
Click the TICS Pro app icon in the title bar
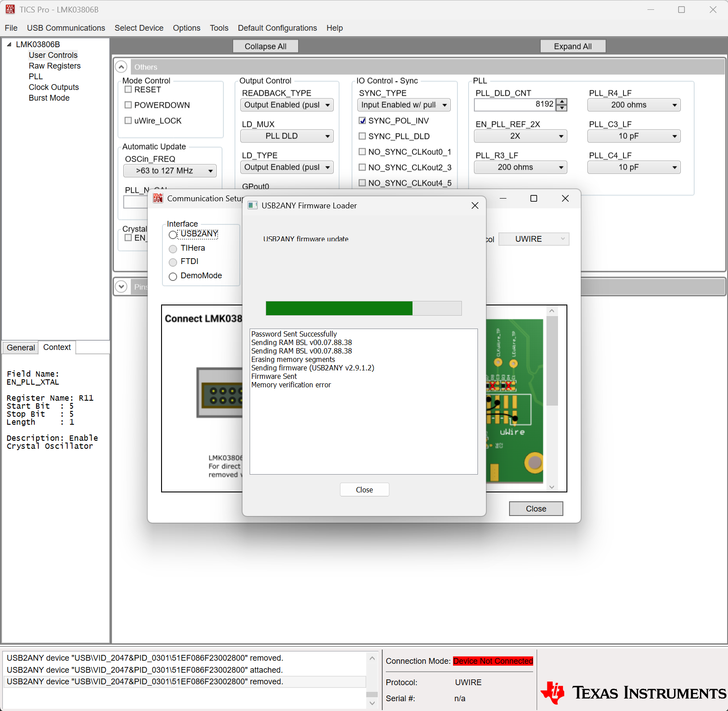[x=10, y=9]
